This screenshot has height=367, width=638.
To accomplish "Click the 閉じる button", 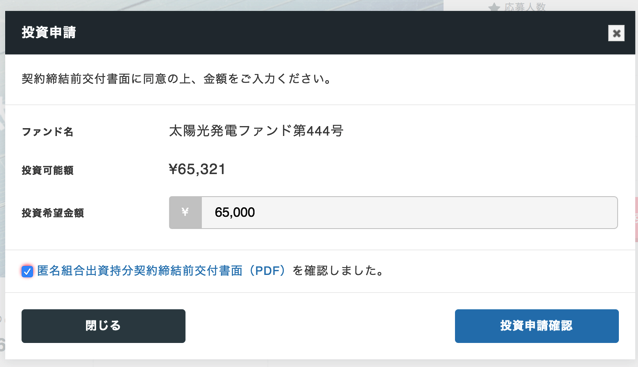I will pyautogui.click(x=103, y=326).
